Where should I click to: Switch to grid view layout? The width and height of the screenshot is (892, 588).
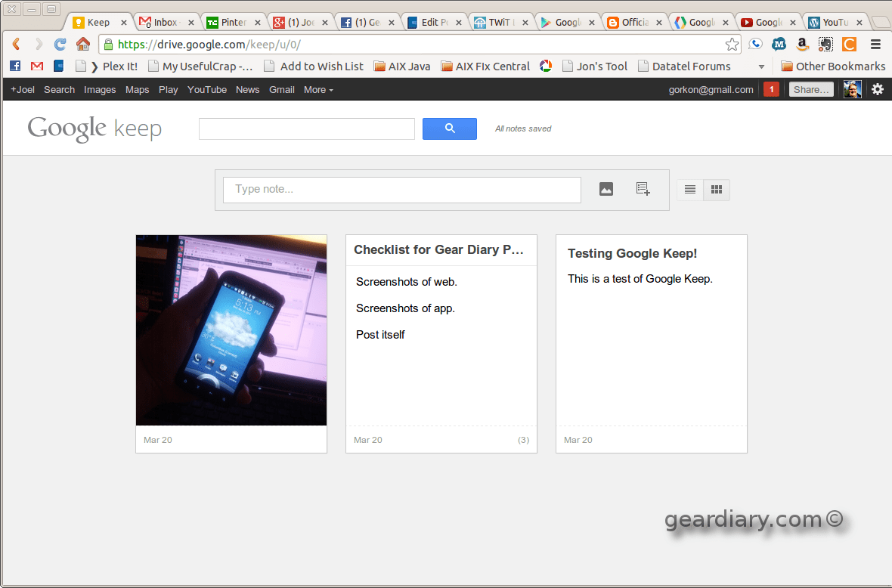point(717,190)
